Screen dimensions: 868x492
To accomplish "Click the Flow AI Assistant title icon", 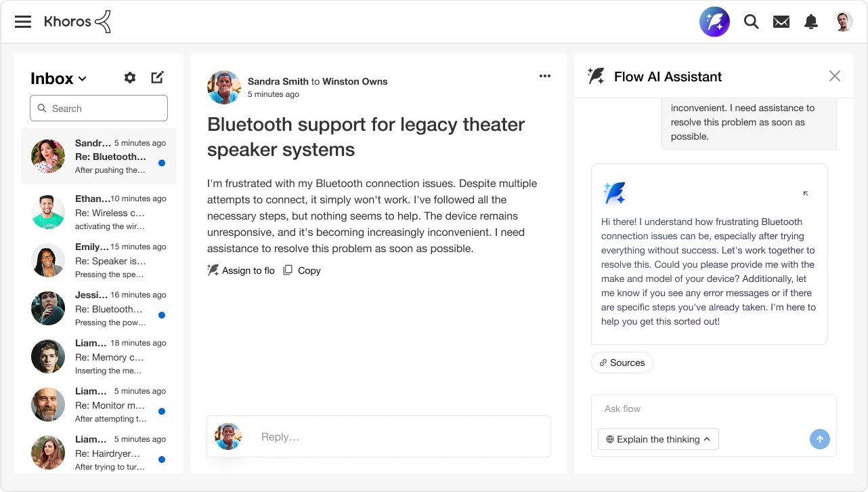I will click(x=596, y=76).
